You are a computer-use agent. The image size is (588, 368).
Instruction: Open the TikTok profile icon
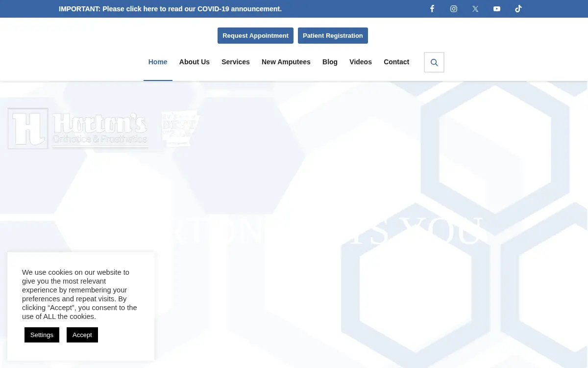[x=518, y=9]
